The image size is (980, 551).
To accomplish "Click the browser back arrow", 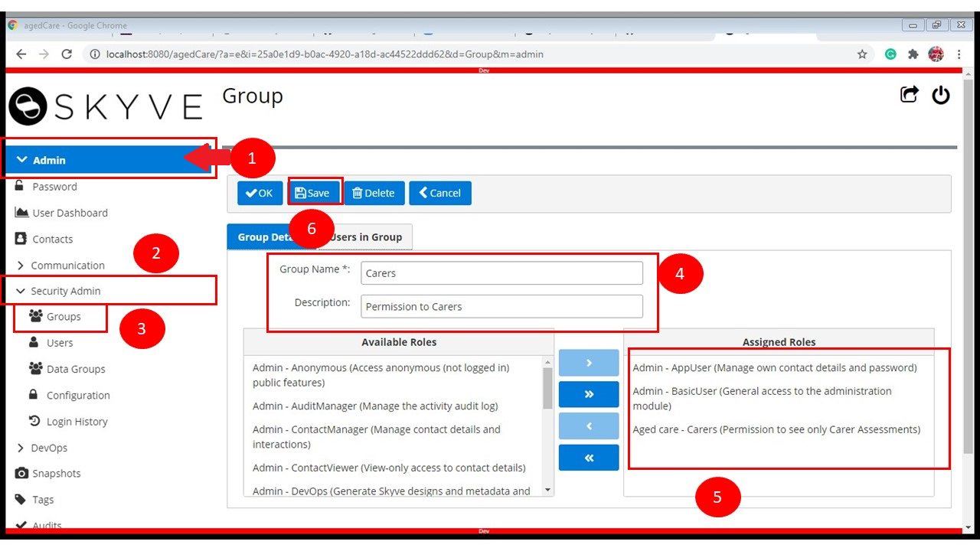I will (21, 54).
